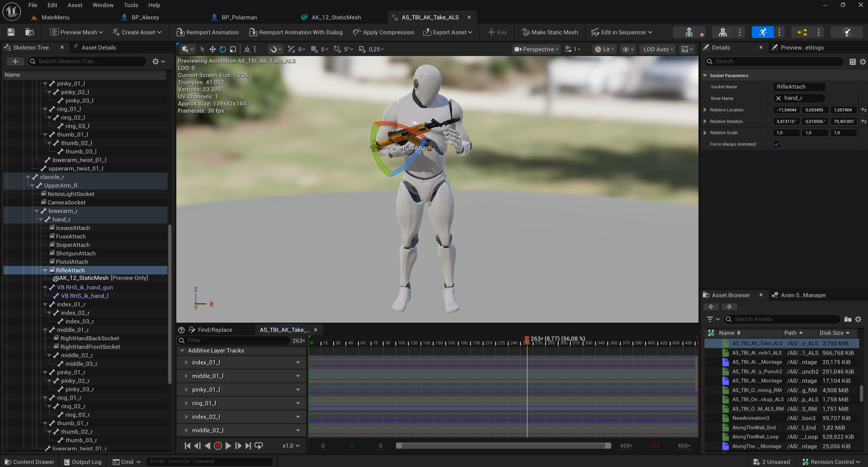Add new bone or socket with plus button

15,61
